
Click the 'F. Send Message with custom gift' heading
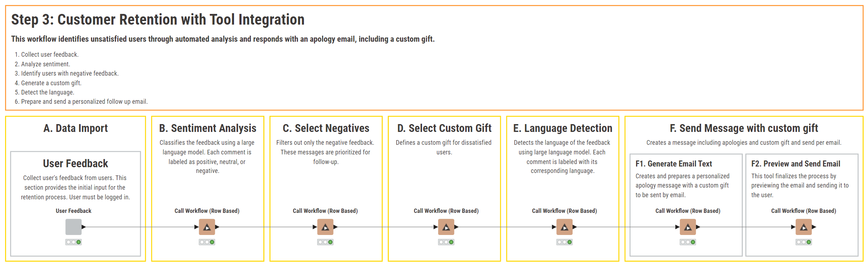point(744,128)
